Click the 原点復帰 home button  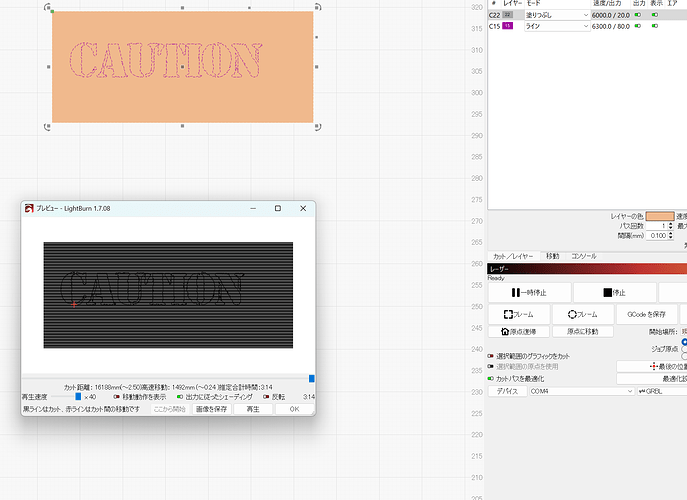[519, 331]
